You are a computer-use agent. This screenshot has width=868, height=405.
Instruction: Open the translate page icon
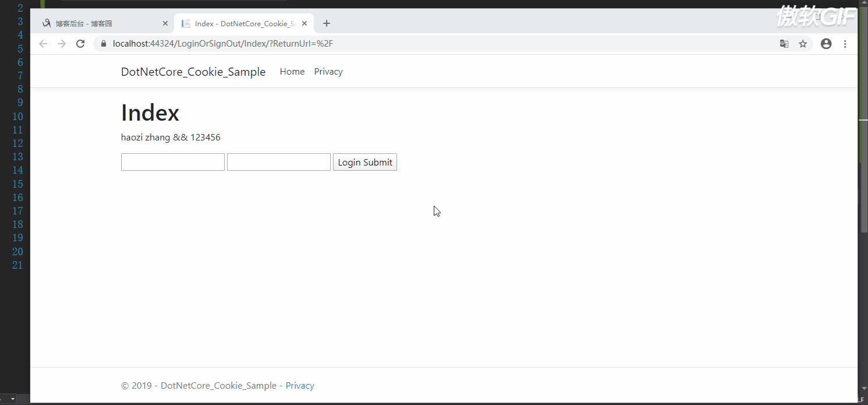(x=784, y=44)
